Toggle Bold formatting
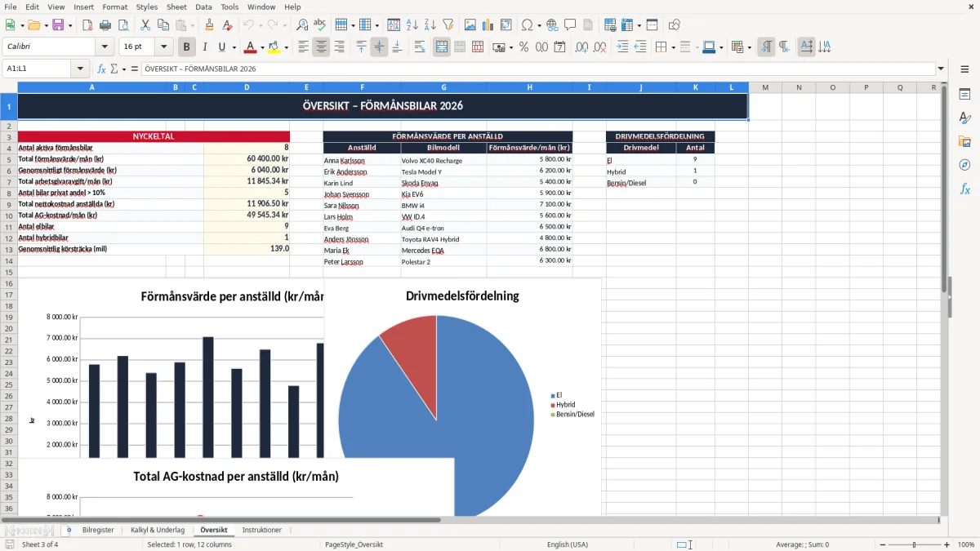The image size is (980, 551). 187,47
